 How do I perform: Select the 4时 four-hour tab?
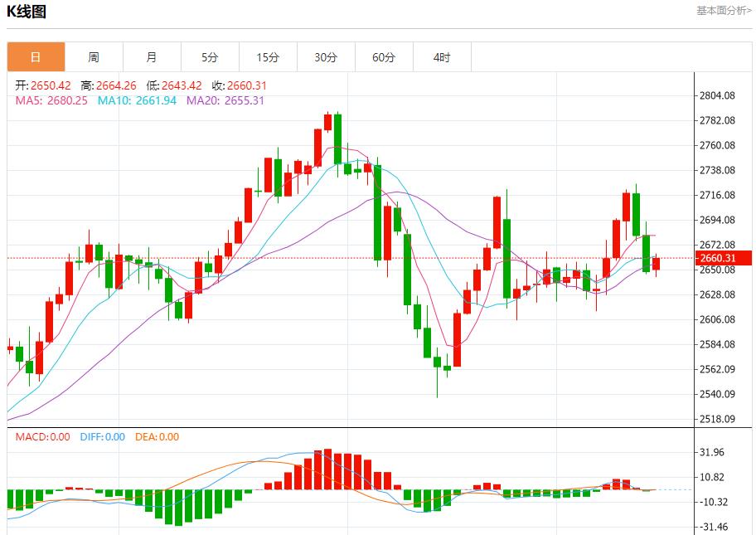pyautogui.click(x=442, y=57)
